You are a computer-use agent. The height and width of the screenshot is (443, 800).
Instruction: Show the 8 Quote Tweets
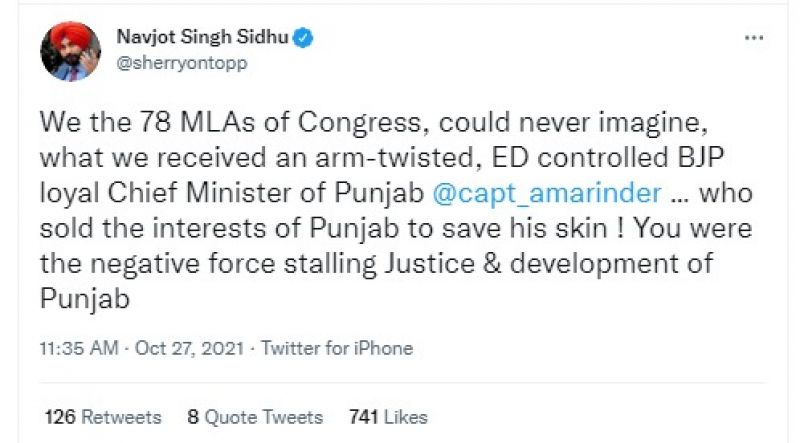(x=254, y=416)
